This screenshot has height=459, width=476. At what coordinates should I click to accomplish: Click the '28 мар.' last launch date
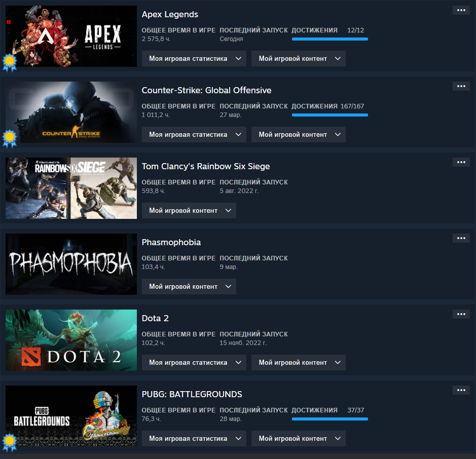(x=231, y=419)
